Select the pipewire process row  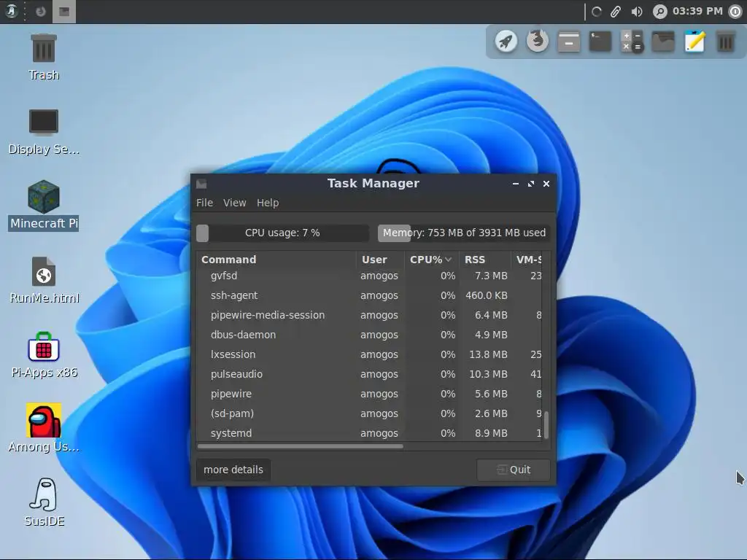(369, 394)
